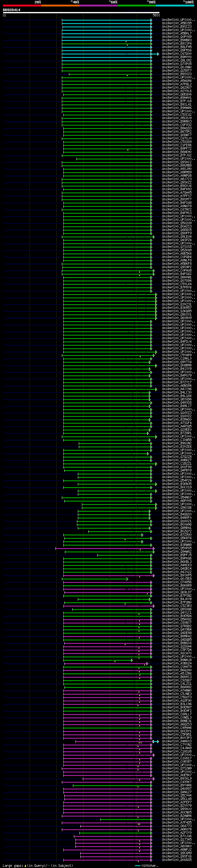Screen dimensions: 197x868
Task: Click hit UniRef100_A2FEP7
Action: tap(177, 803)
